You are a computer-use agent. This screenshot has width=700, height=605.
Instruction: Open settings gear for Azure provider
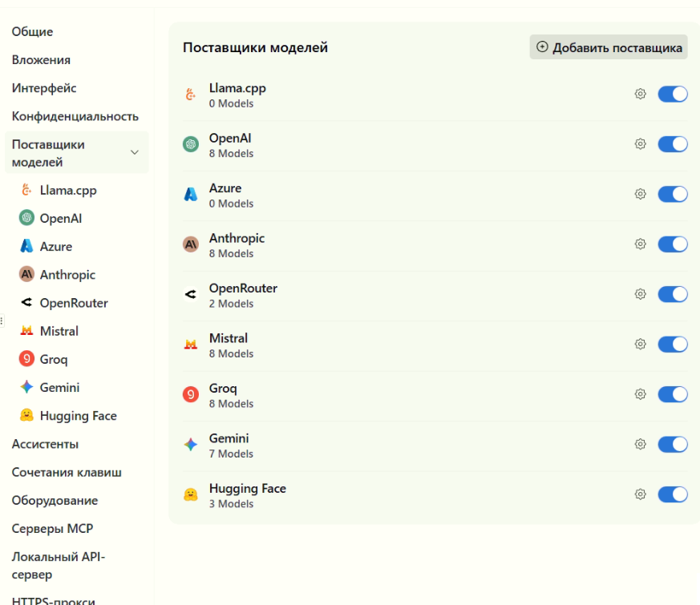coord(640,194)
